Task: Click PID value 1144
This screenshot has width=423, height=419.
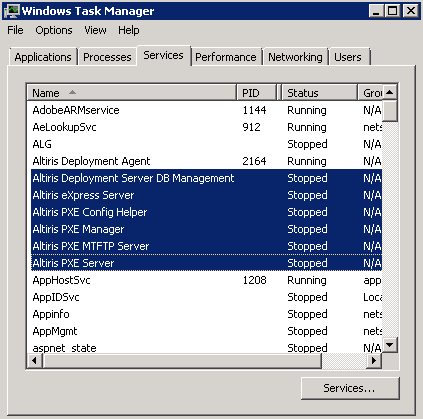Action: point(254,110)
